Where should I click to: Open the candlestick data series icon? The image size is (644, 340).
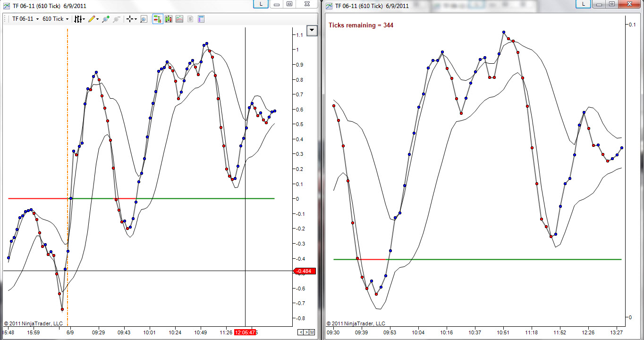[x=169, y=19]
